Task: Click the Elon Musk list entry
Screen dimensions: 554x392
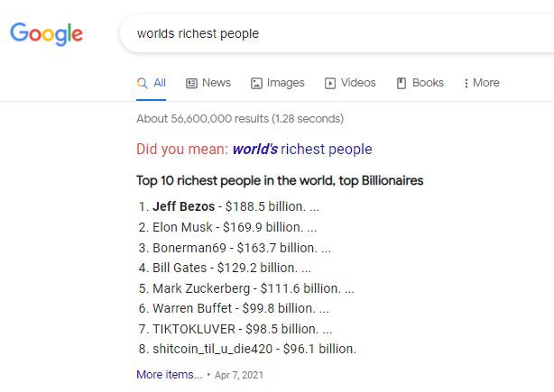Action: [x=227, y=227]
